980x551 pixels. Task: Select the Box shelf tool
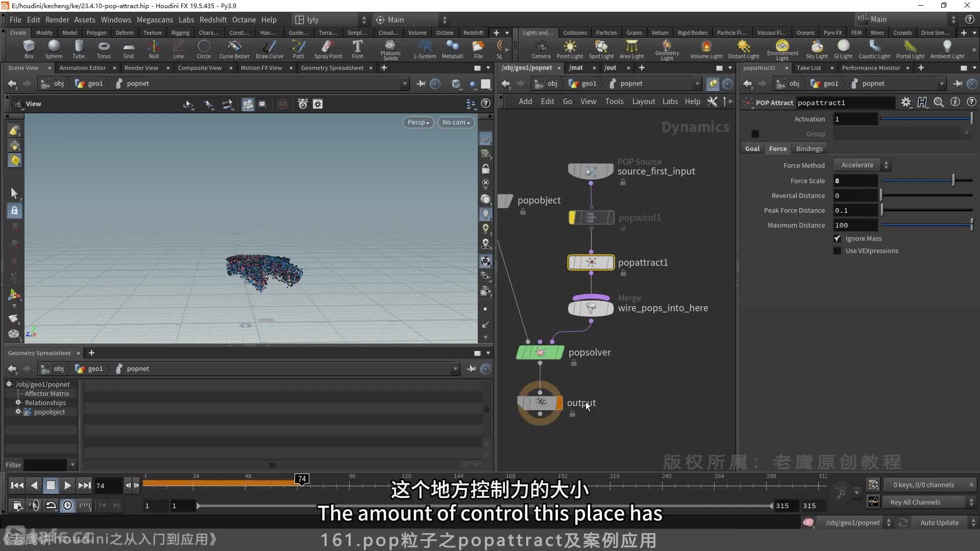(29, 49)
